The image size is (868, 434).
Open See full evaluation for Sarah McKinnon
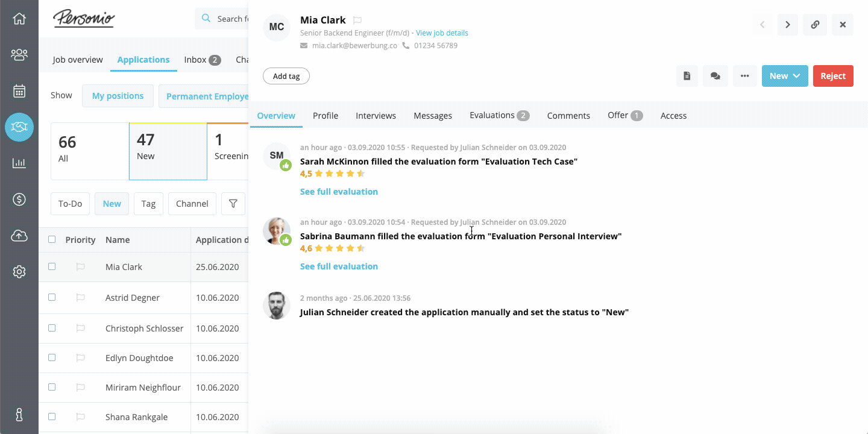click(x=339, y=192)
